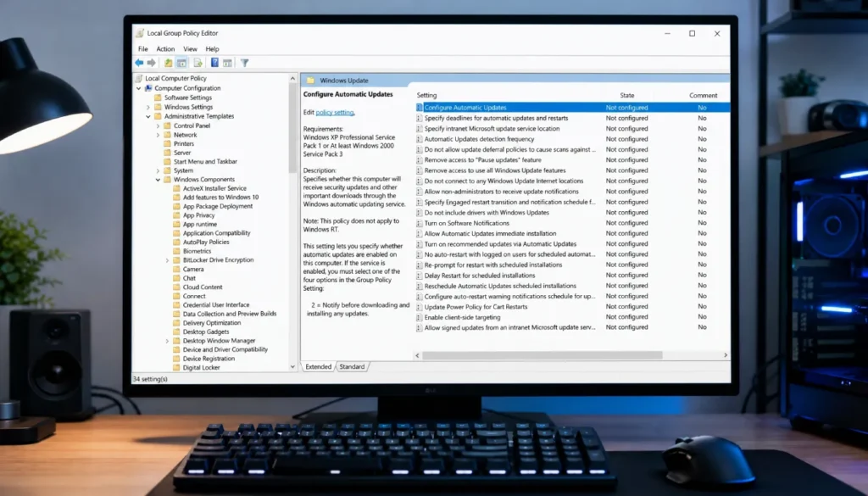The height and width of the screenshot is (496, 868).
Task: Expand the BitLocker Drive Encryption node
Action: tap(167, 259)
